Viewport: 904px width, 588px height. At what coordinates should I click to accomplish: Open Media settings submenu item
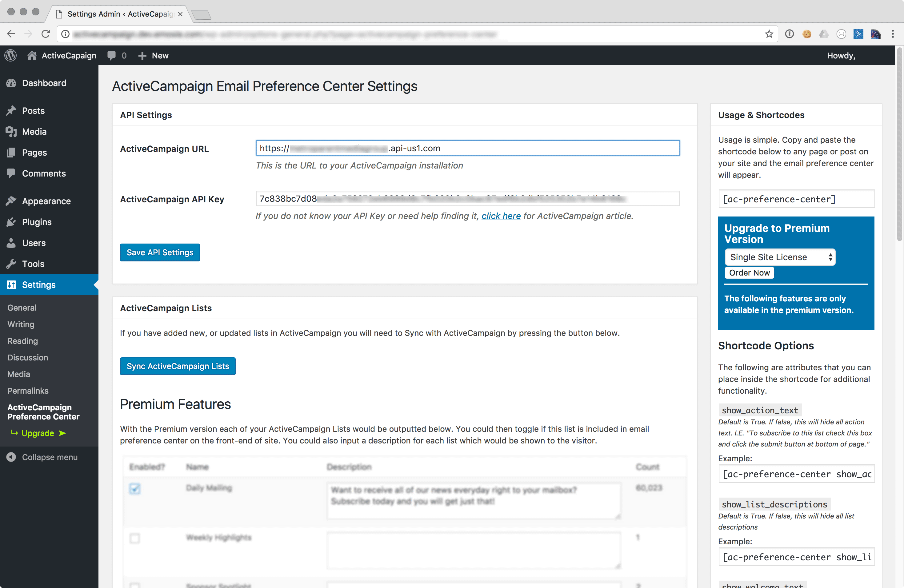18,374
